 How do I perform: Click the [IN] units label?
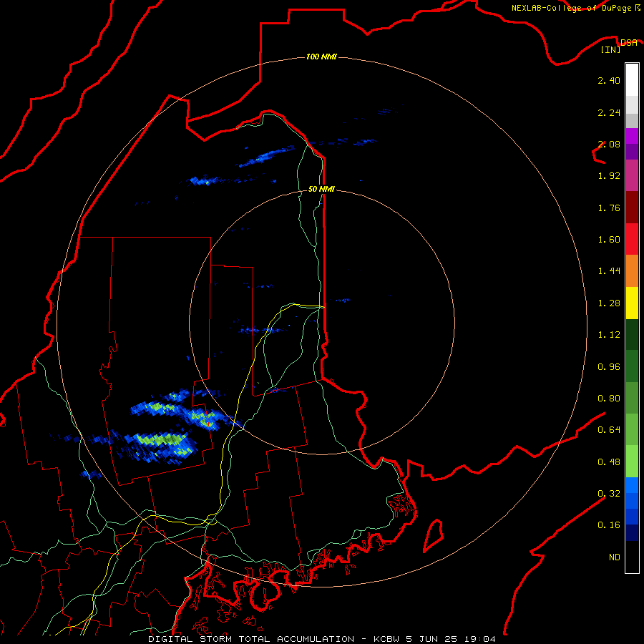coord(610,49)
